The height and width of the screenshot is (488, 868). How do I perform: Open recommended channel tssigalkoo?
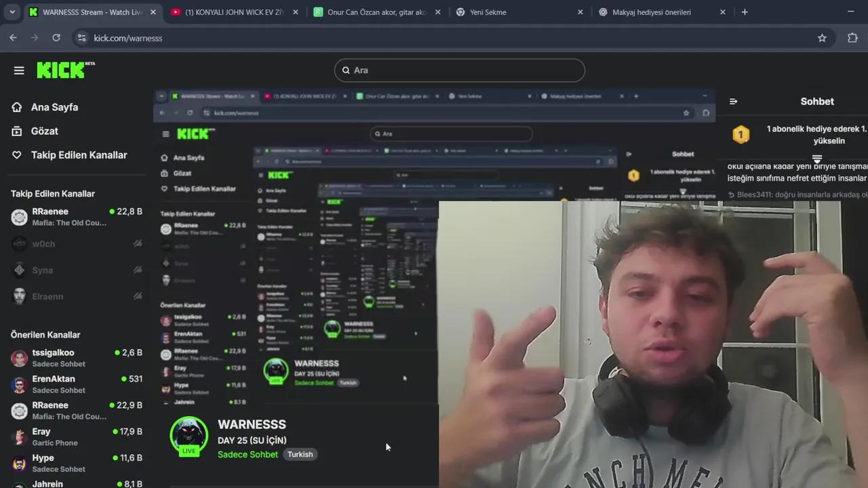pos(77,358)
